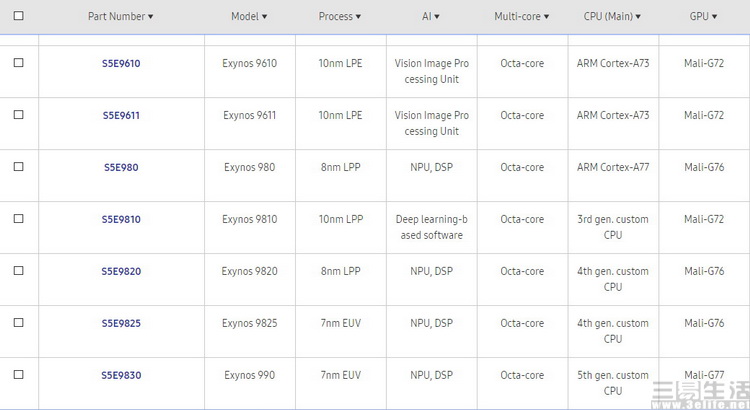Screen dimensions: 750x410
Task: Toggle the checkbox next to S5E9820
Action: (19, 271)
